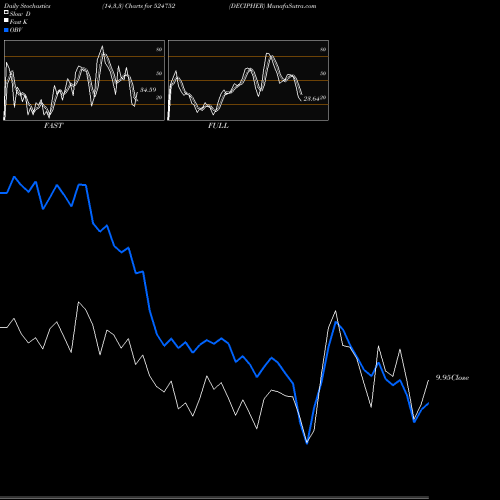Click the 'FULL' chart caption
Image resolution: width=500 pixels, height=500 pixels.
[x=218, y=125]
